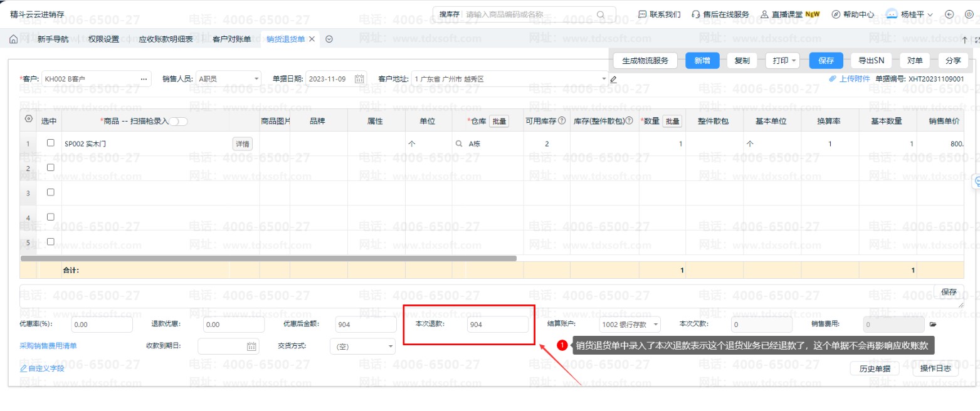Click the warehouse search magnifier icon
This screenshot has width=980, height=411.
click(x=459, y=143)
